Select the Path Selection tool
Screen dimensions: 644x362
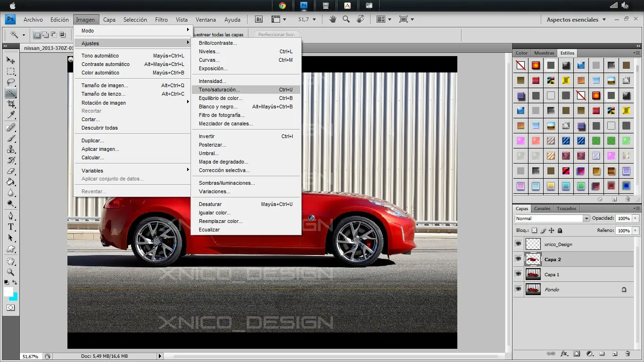(10, 238)
